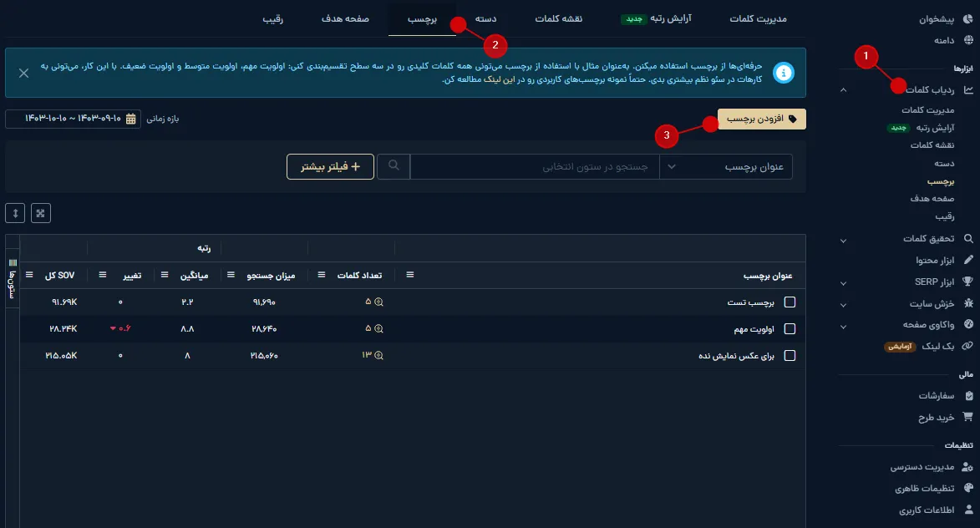The height and width of the screenshot is (528, 980).
Task: Open the calendar icon of date range
Action: [130, 119]
